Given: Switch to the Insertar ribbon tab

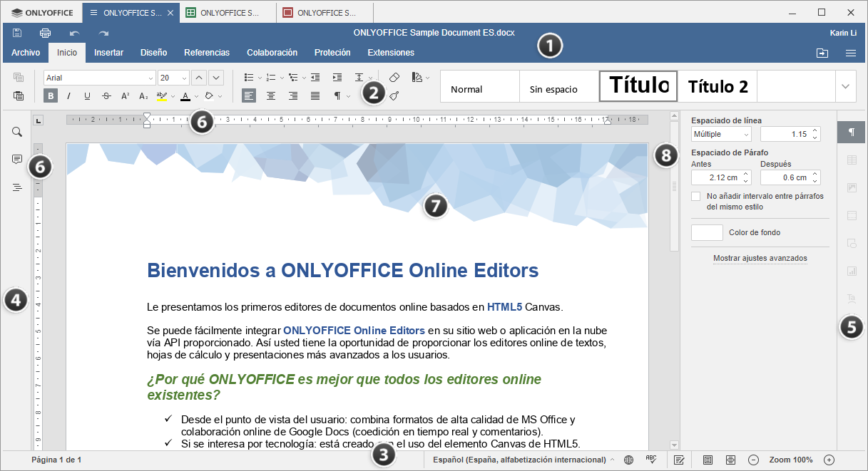Looking at the screenshot, I should tap(108, 52).
